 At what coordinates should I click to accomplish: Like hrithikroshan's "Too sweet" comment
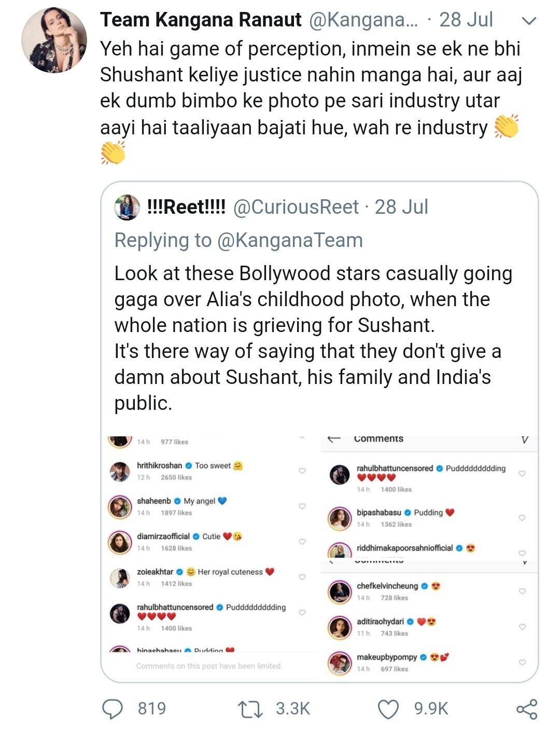[x=302, y=471]
